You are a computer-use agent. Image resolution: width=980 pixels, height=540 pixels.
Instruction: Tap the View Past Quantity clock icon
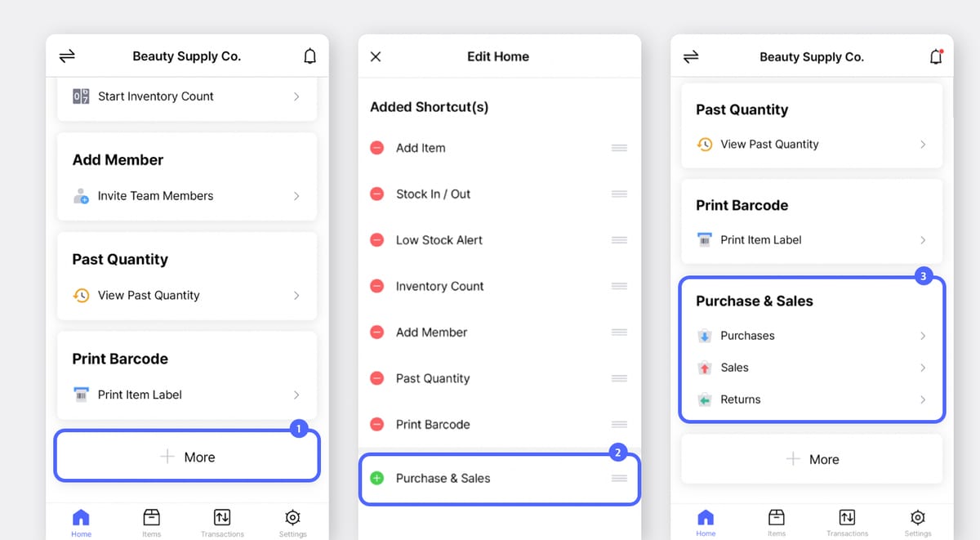coord(82,295)
